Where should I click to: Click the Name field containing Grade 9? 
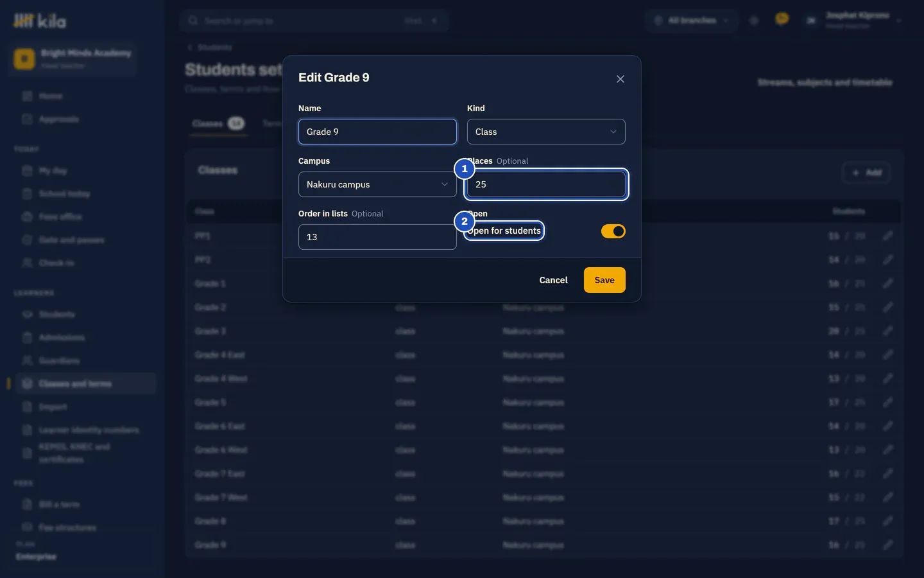377,132
